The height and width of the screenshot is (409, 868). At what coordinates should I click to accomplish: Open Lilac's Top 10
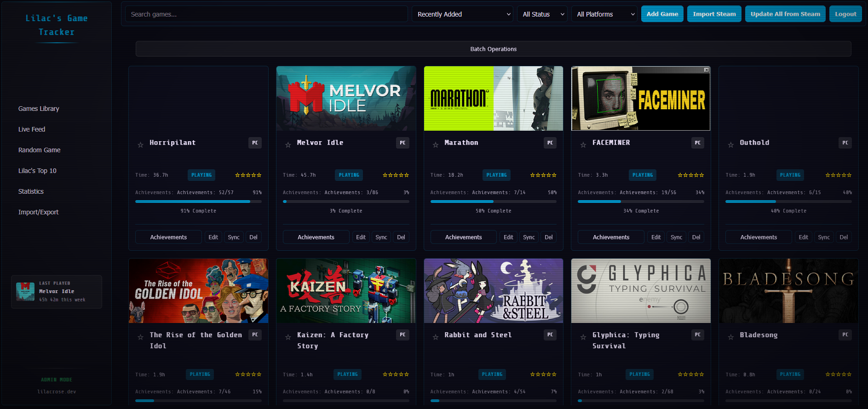coord(37,171)
